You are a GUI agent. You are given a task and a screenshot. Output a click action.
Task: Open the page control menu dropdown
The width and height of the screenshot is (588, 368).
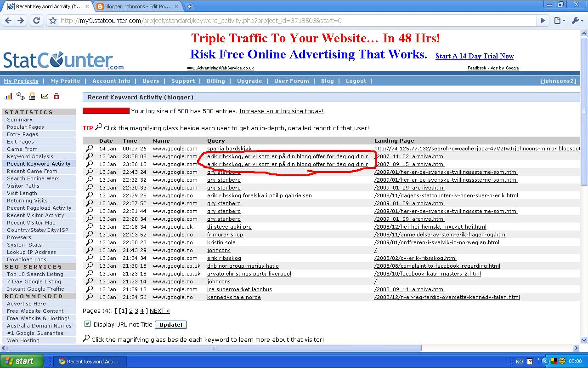(x=559, y=21)
